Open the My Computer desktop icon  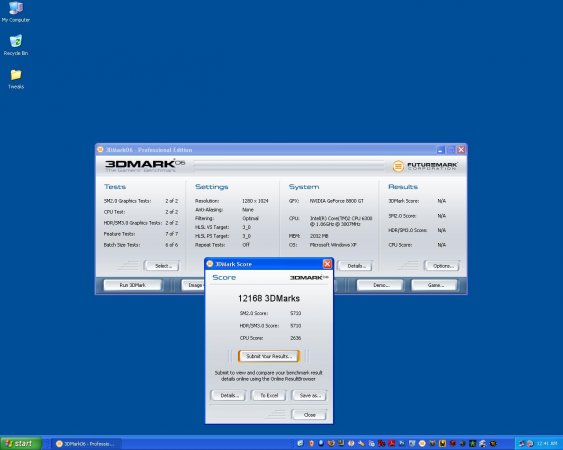click(x=15, y=12)
